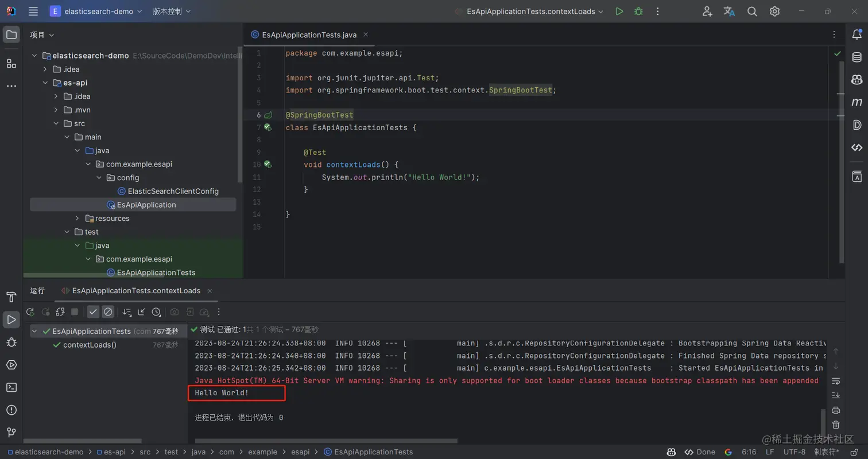This screenshot has width=868, height=459.
Task: Select contextLoads() test result
Action: click(90, 345)
